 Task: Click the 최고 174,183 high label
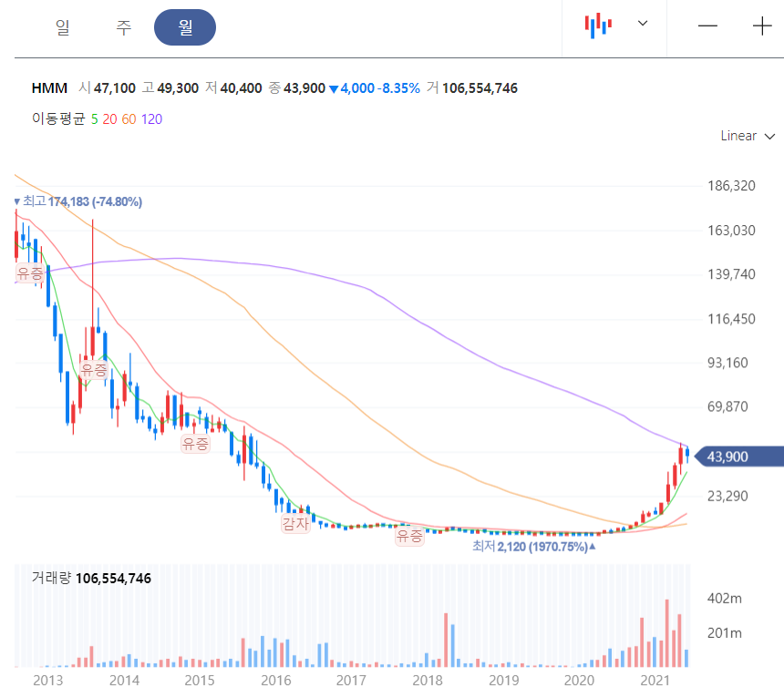tap(78, 201)
